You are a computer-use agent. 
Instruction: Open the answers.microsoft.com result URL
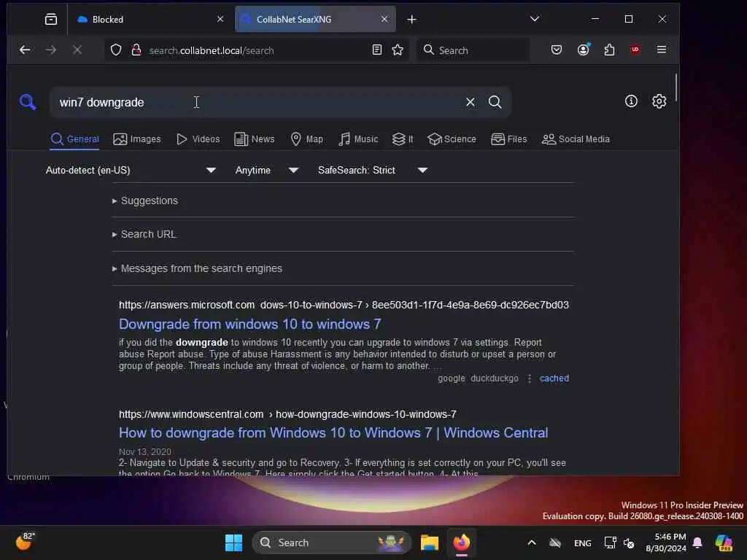344,305
